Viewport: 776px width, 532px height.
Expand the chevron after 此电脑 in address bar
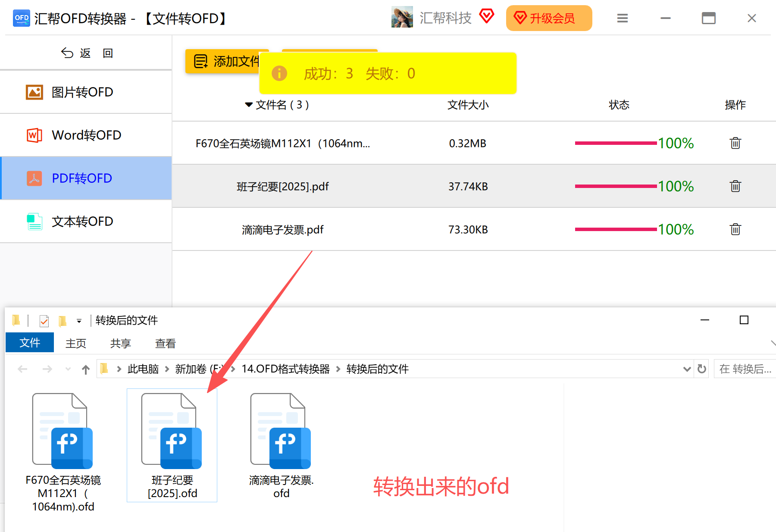click(x=167, y=369)
